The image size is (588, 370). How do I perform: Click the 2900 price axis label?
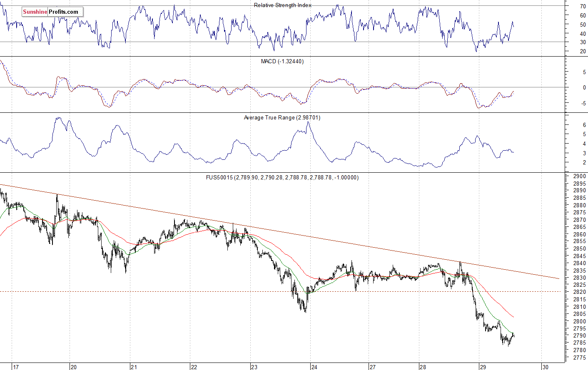(x=580, y=176)
